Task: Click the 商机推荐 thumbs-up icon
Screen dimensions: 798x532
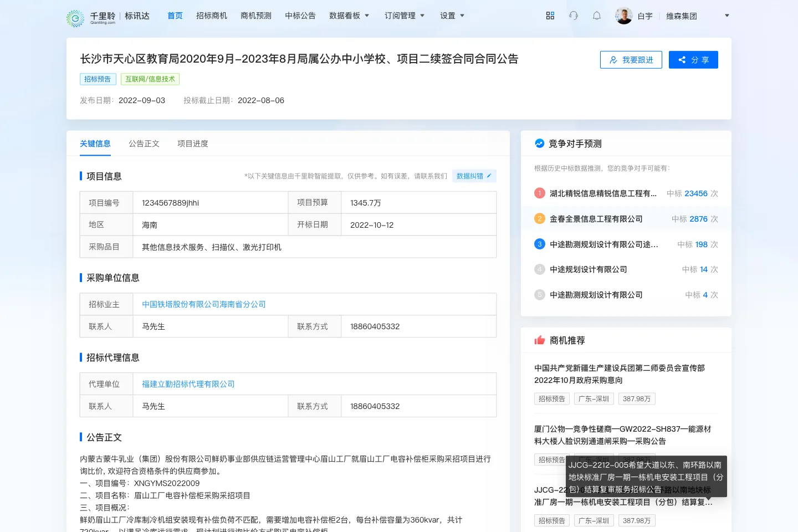Action: 540,340
